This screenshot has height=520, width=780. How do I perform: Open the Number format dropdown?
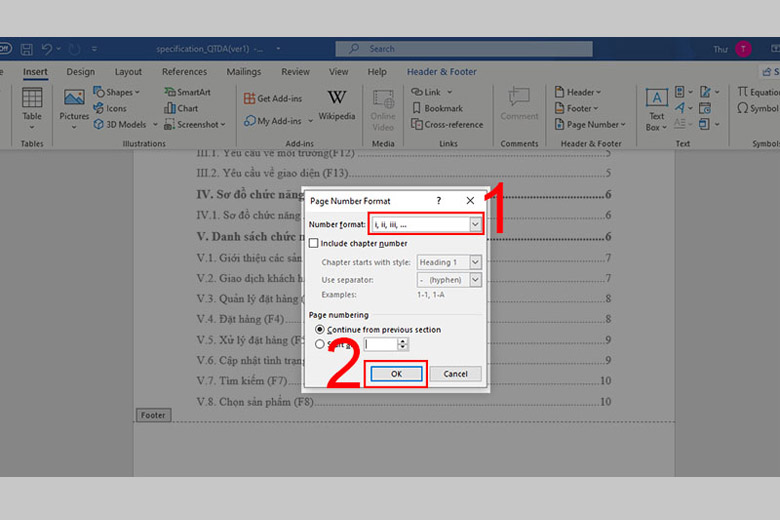pyautogui.click(x=475, y=225)
